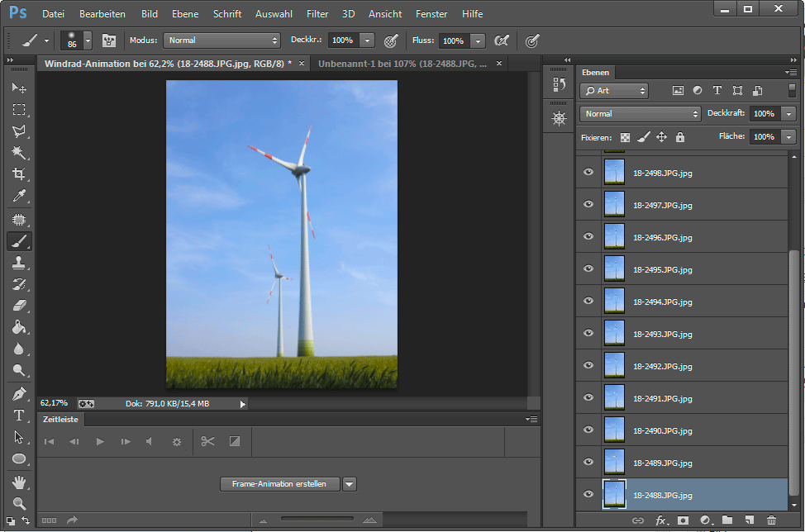Select the Hand tool
This screenshot has height=532, width=805.
[18, 481]
